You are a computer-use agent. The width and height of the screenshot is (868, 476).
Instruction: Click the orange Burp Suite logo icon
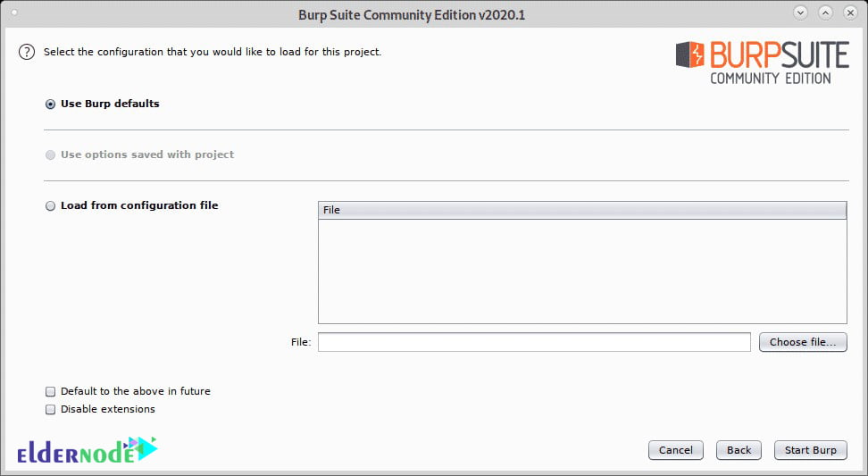689,54
